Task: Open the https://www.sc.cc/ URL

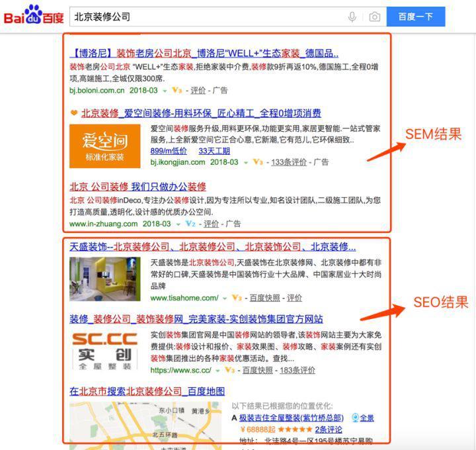Action: click(180, 370)
